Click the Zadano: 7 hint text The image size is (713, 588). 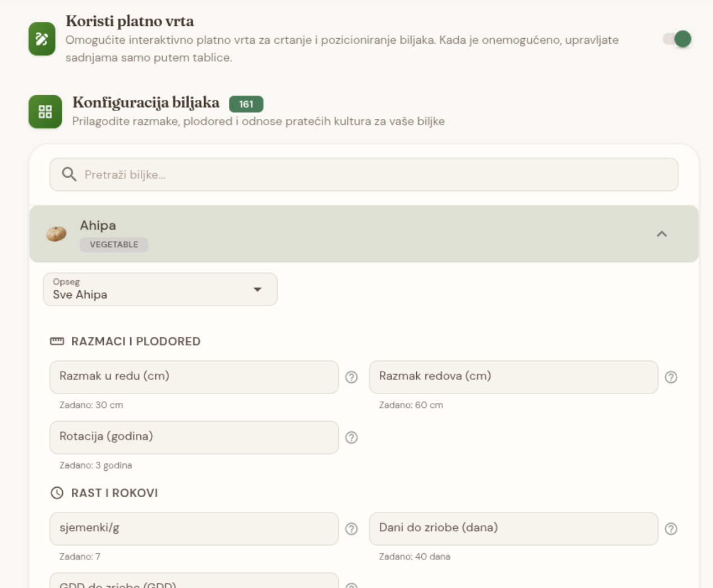pos(80,557)
